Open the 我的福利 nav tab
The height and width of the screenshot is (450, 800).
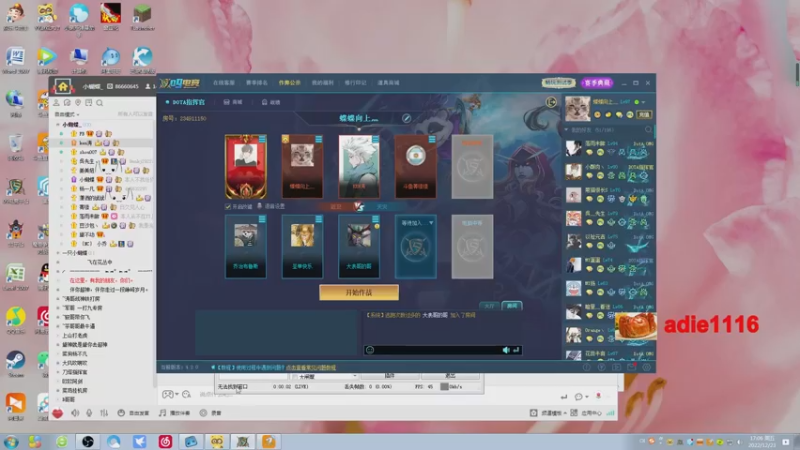pyautogui.click(x=322, y=83)
